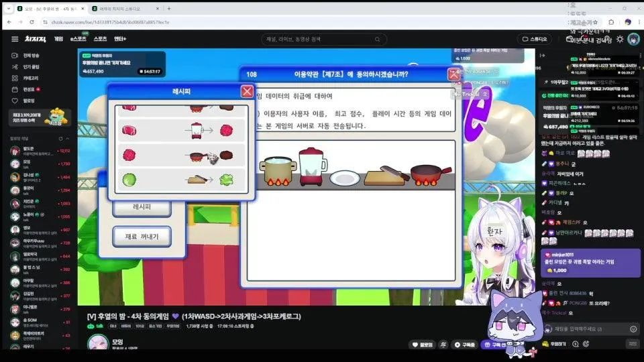Image resolution: width=644 pixels, height=362 pixels.
Task: Click the search magnifier icon
Action: [x=378, y=40]
